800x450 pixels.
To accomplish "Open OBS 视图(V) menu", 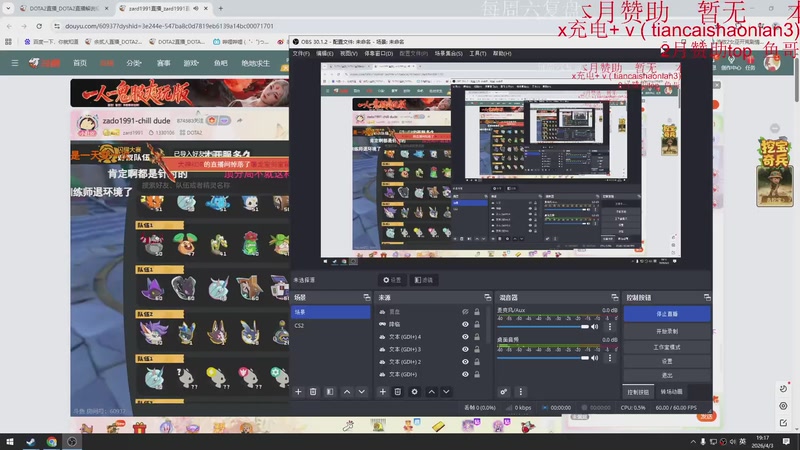I will [x=349, y=54].
